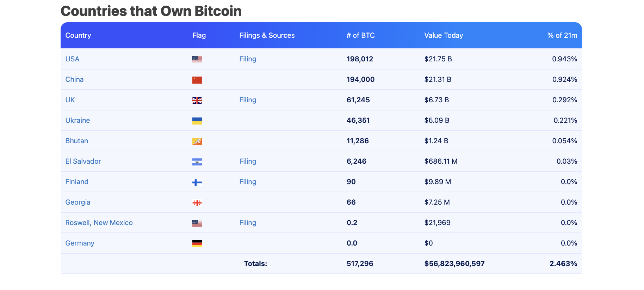
Task: Open the Finland country link
Action: (77, 182)
